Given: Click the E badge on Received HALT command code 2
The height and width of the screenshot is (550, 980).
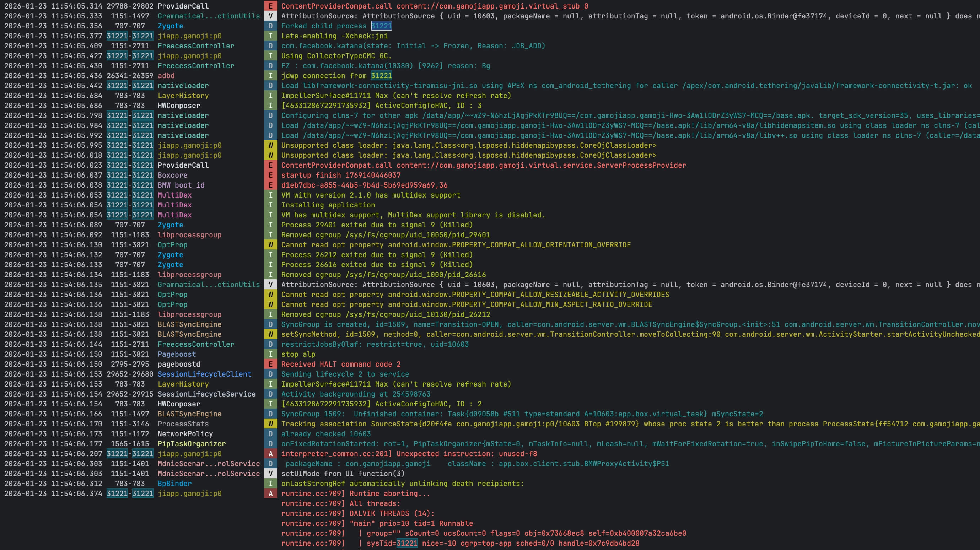Looking at the screenshot, I should [270, 364].
